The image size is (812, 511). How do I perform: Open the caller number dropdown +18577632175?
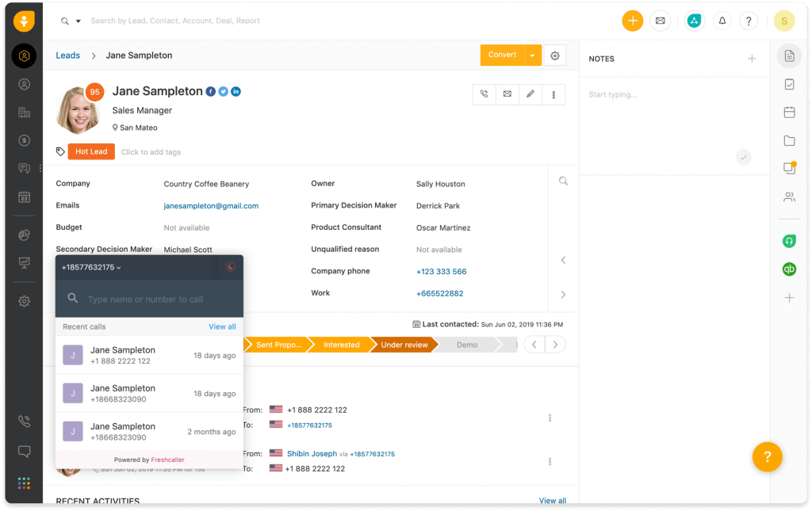(x=92, y=268)
